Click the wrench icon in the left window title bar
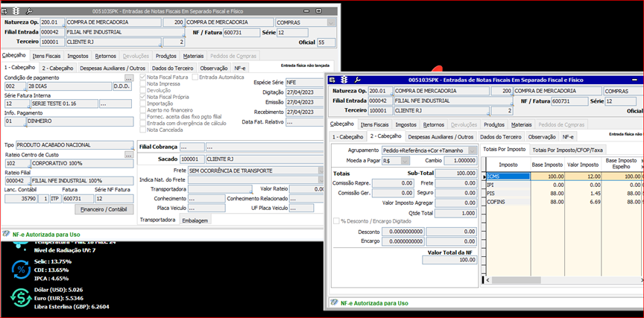 [x=28, y=11]
